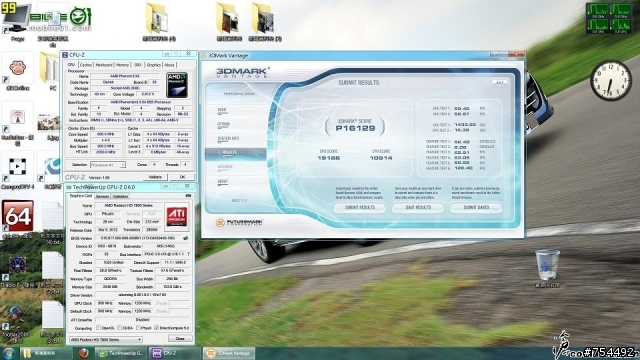Screen dimensions: 640x360
Task: Toggle the DirectCompute 5.0 checkbox
Action: 157,328
